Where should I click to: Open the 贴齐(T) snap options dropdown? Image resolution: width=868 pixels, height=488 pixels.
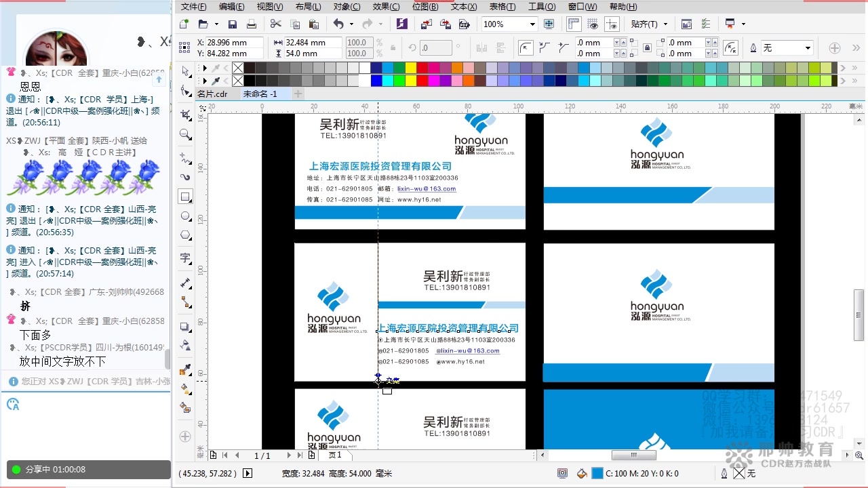[x=649, y=24]
